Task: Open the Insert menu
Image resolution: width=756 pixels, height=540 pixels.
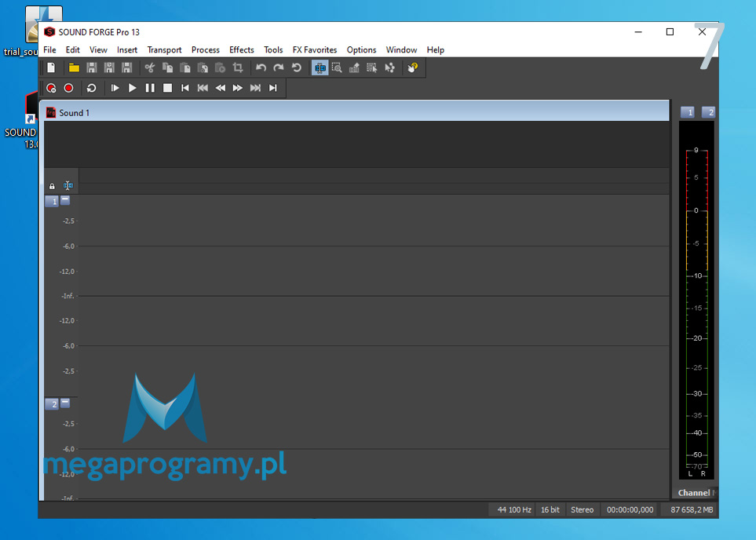Action: (127, 49)
